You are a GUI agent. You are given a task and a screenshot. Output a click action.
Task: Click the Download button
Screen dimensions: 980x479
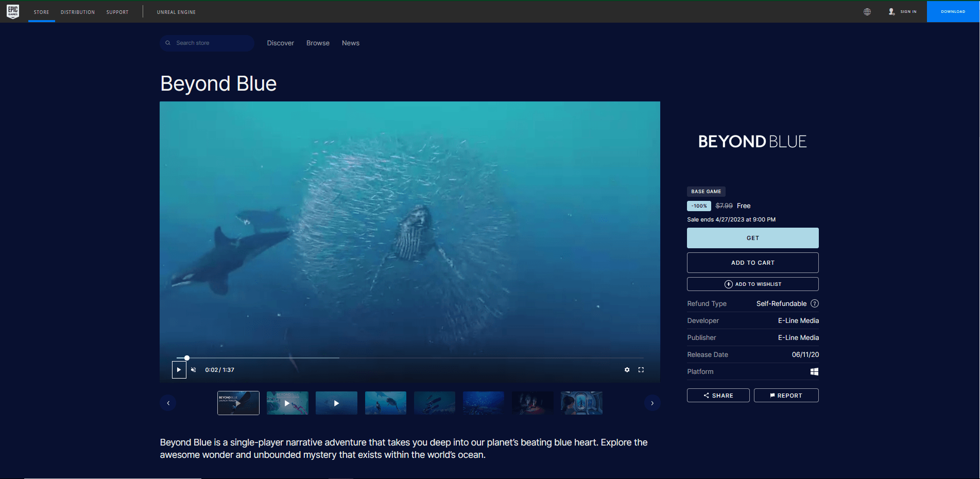click(953, 11)
